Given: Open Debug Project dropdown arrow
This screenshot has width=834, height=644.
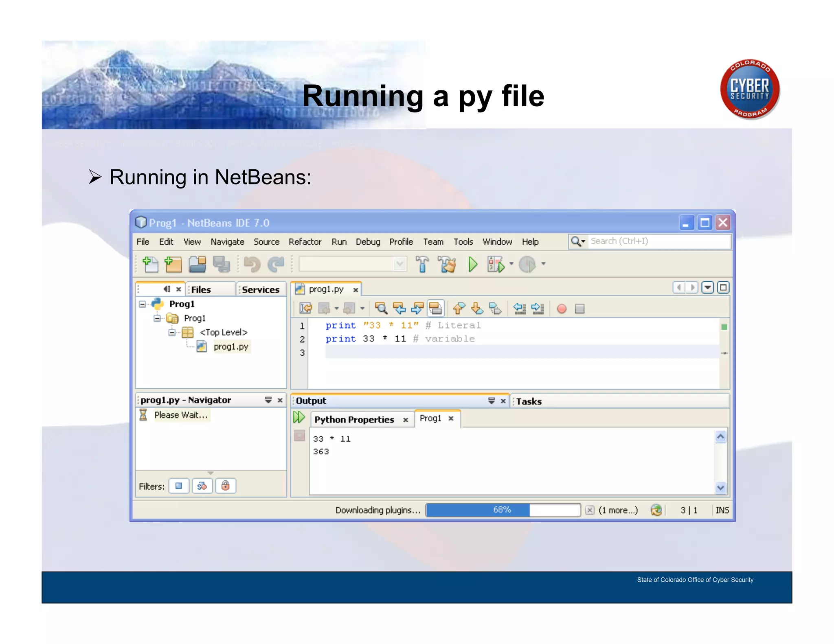Looking at the screenshot, I should point(511,263).
